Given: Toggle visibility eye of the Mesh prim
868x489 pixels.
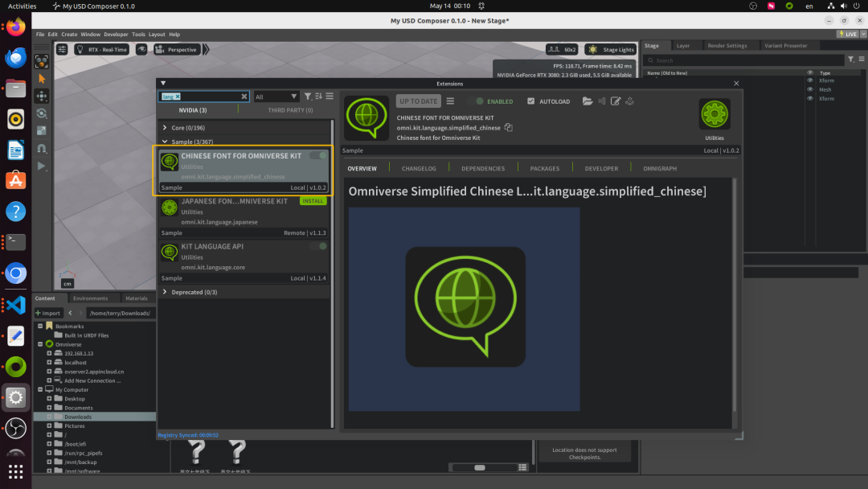Looking at the screenshot, I should pos(810,89).
